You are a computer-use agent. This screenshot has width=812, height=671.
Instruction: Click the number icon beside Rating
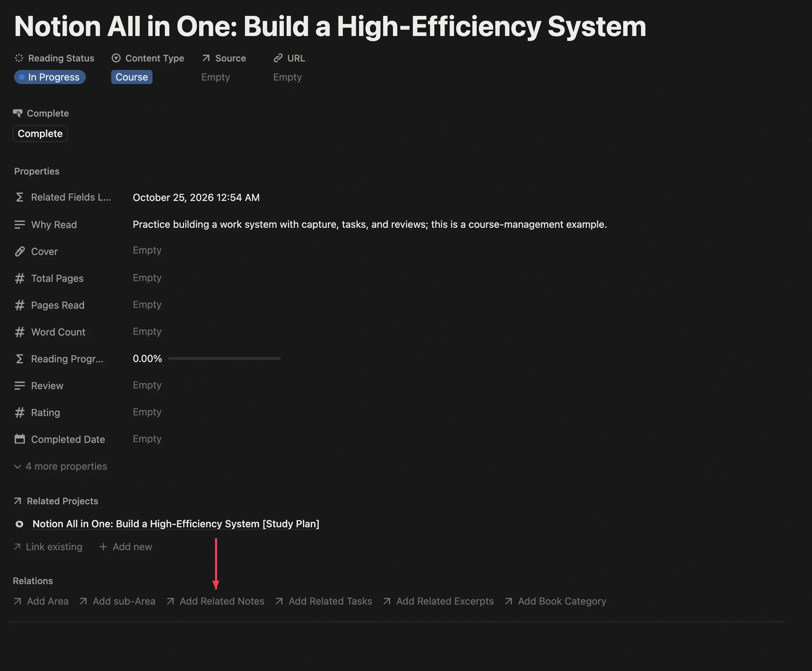(20, 412)
